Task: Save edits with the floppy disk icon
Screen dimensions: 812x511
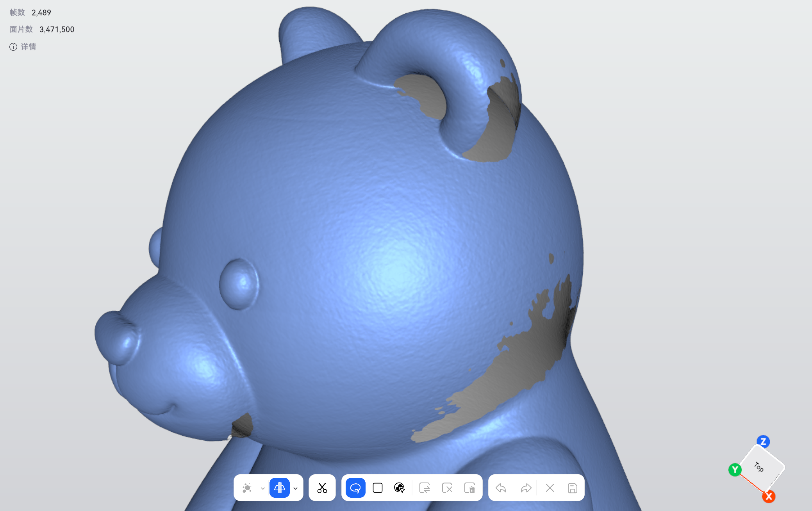Action: pos(573,488)
